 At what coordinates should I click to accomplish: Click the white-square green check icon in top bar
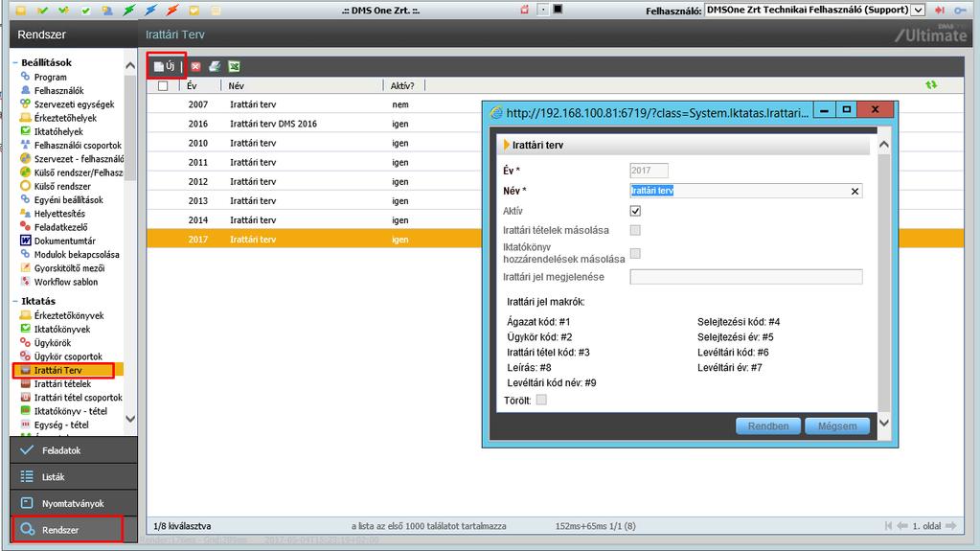click(85, 10)
